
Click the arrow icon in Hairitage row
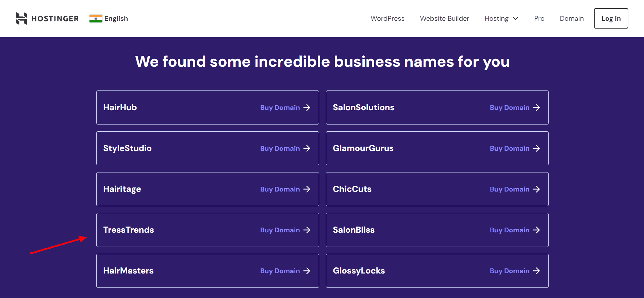[x=307, y=189]
